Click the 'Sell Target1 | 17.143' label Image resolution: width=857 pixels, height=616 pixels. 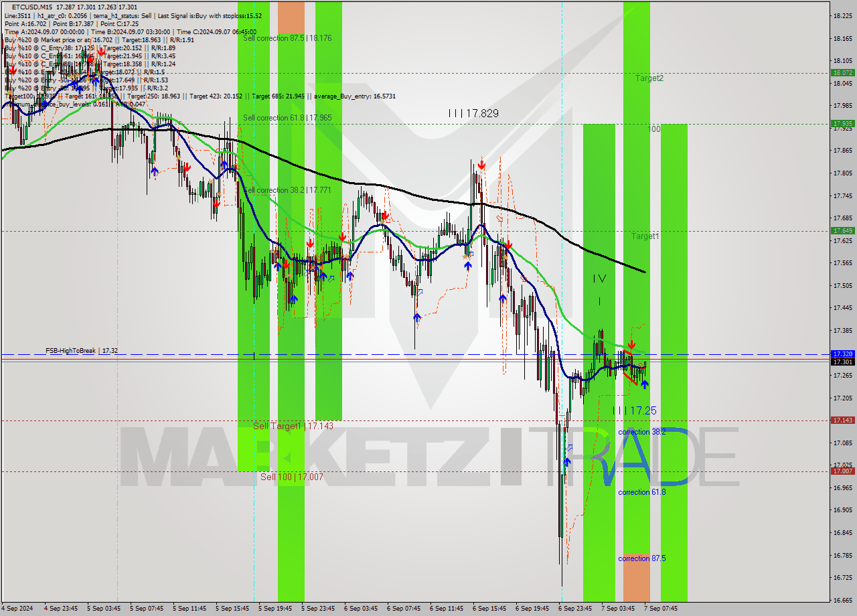[293, 426]
